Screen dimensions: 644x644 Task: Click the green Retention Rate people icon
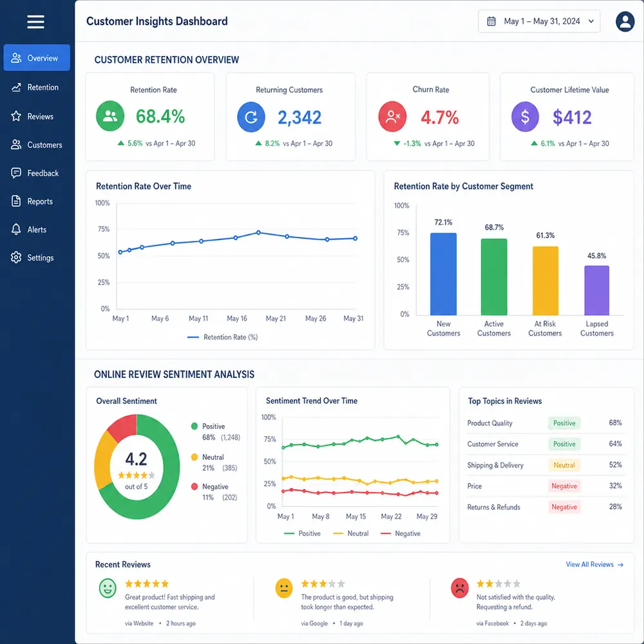(x=110, y=116)
